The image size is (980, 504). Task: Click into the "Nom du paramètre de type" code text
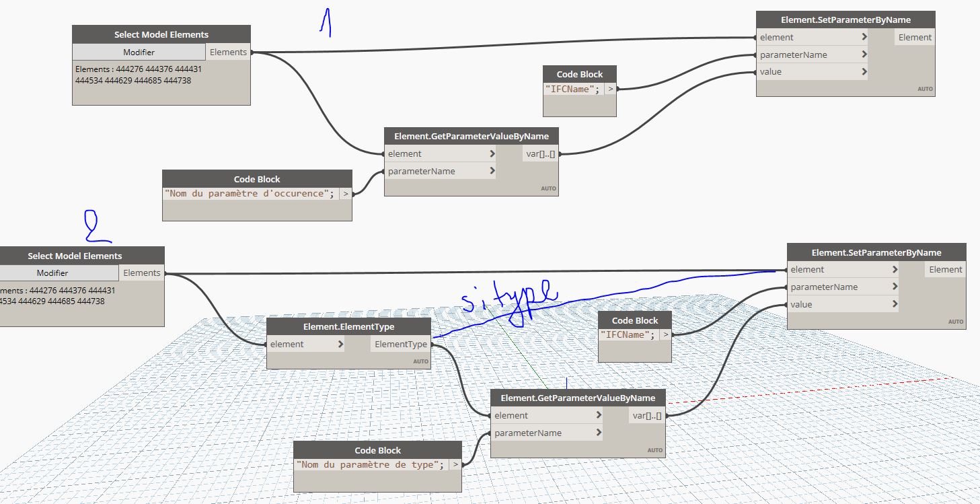[370, 464]
